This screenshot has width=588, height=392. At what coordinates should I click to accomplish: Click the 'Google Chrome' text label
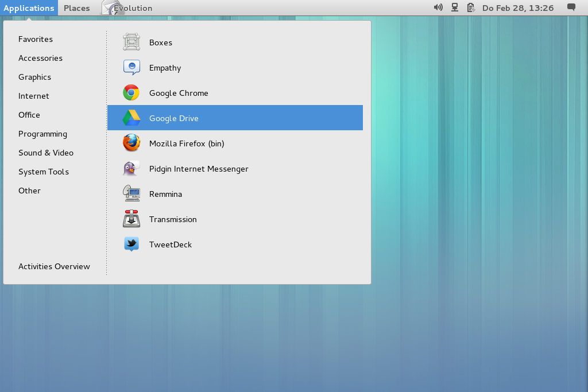179,93
